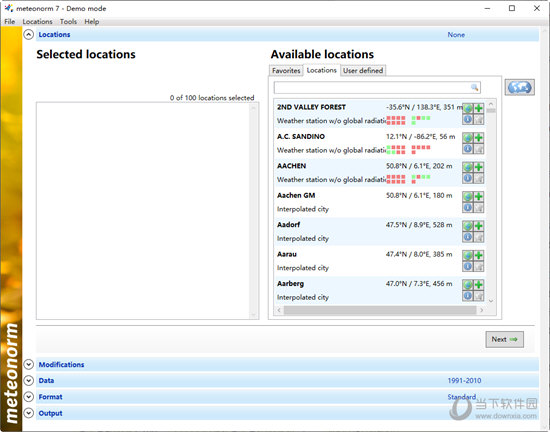This screenshot has height=432, width=550.
Task: Add Aarberg to selected locations
Action: [x=479, y=285]
